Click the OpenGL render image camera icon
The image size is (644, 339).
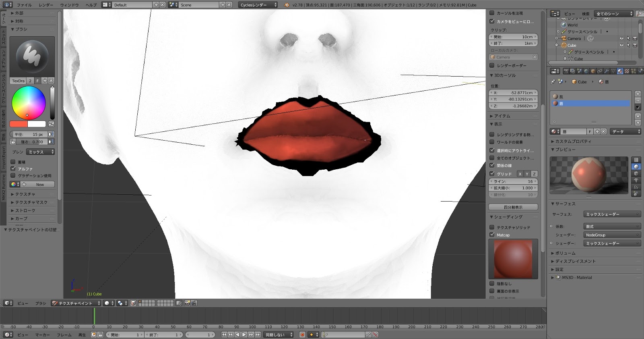coord(187,303)
